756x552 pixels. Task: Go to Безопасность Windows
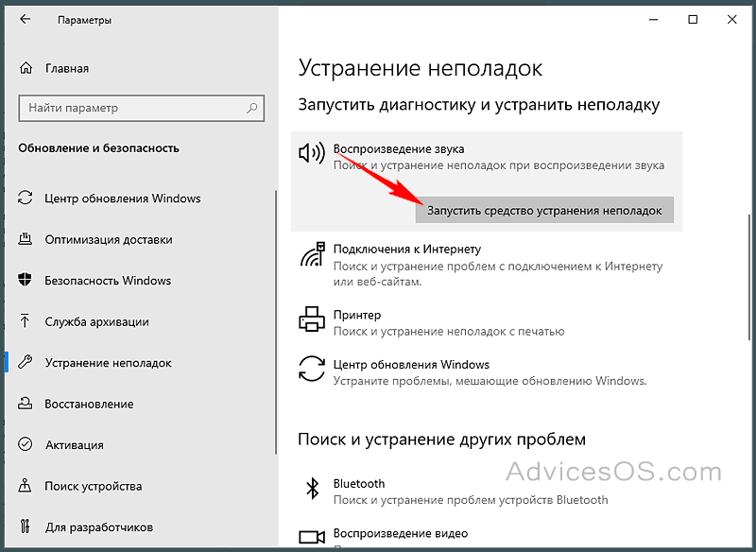[x=108, y=281]
